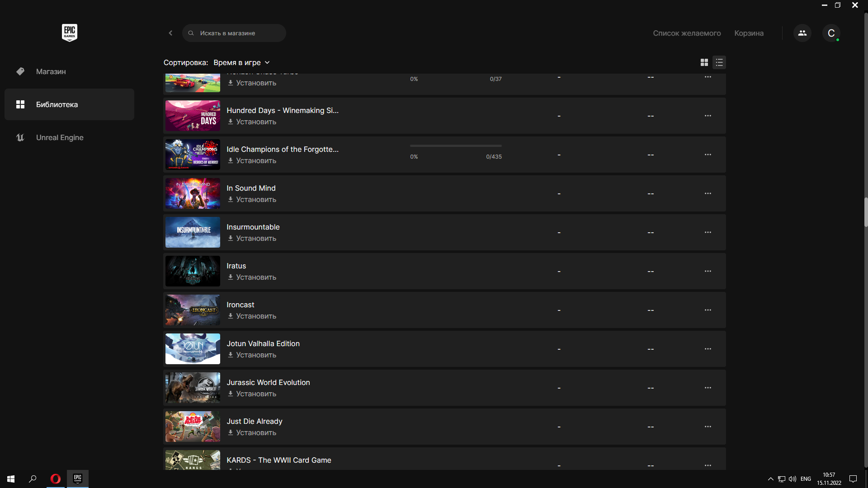Click the store tag icon in sidebar
The height and width of the screenshot is (488, 868).
(20, 71)
